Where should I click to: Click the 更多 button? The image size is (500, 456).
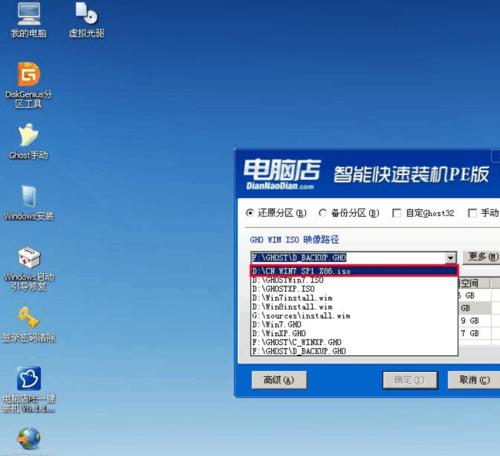click(x=482, y=257)
